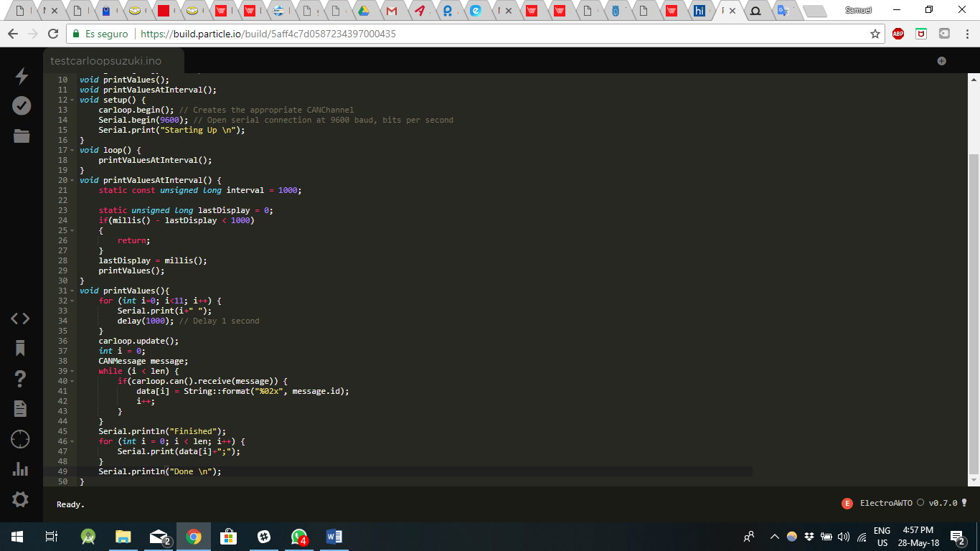The image size is (980, 551).
Task: Open Console with the bar chart icon
Action: (21, 469)
